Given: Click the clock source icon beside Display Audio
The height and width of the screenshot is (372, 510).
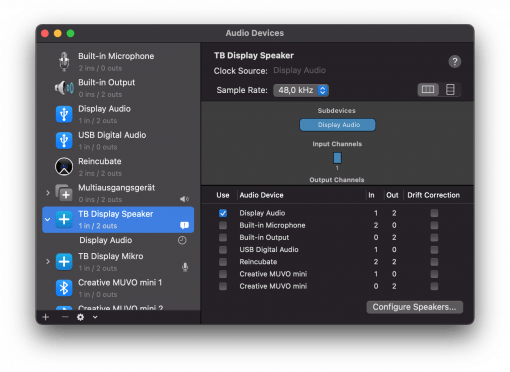Looking at the screenshot, I should click(x=182, y=240).
